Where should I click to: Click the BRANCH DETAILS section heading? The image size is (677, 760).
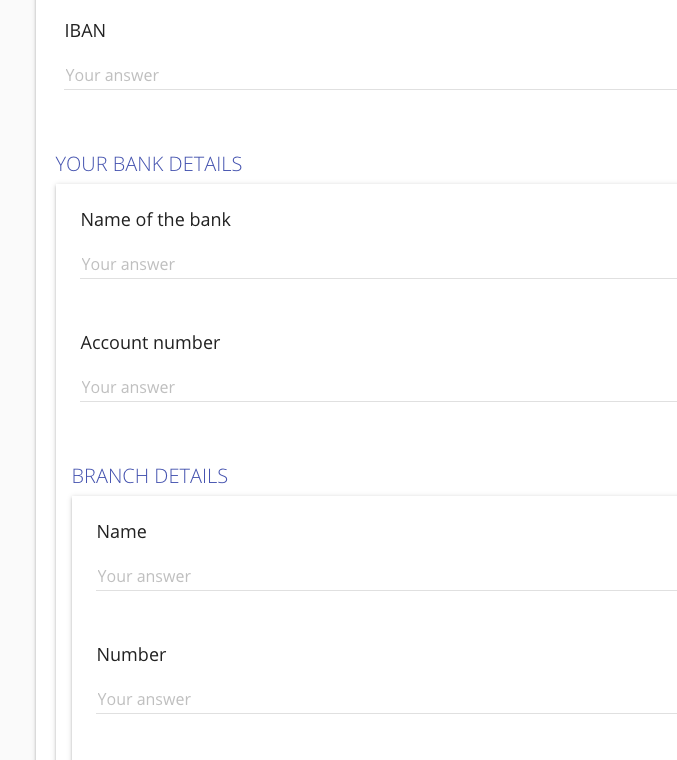tap(150, 476)
